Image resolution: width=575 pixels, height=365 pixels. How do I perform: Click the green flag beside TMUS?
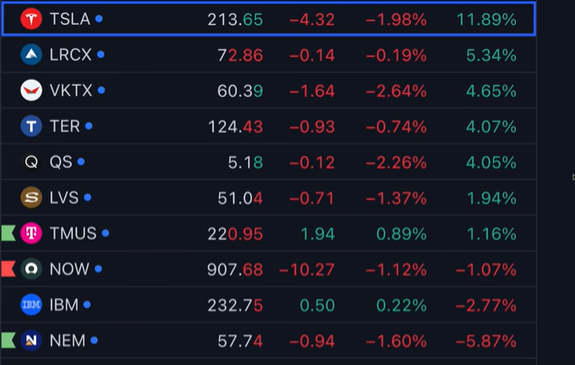pyautogui.click(x=8, y=233)
